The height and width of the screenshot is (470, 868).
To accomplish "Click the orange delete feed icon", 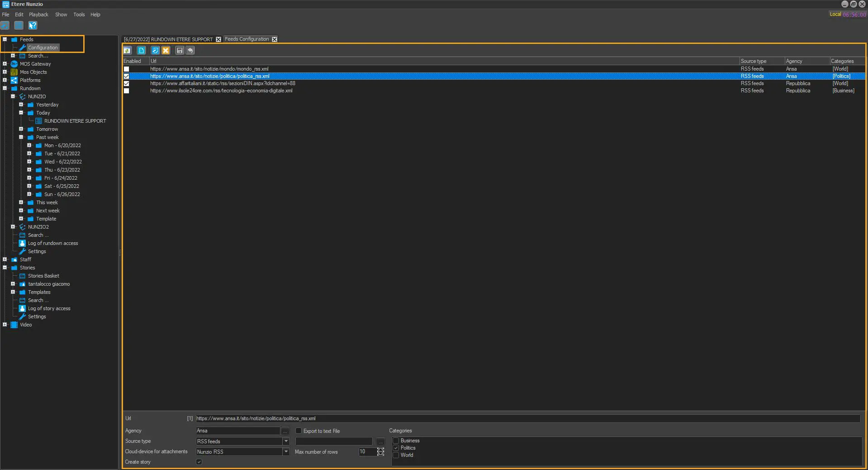I will [x=166, y=50].
